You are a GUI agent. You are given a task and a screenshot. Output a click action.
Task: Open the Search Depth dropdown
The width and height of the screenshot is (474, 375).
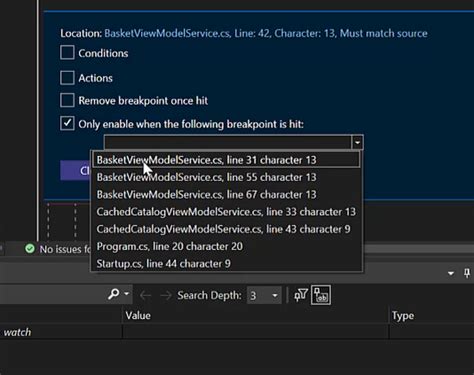pos(264,295)
